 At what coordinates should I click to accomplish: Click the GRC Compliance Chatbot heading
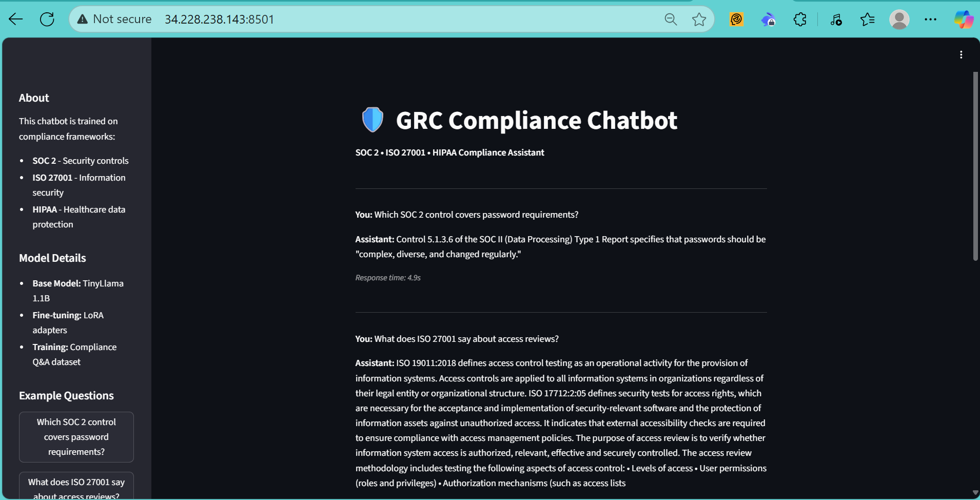click(536, 121)
